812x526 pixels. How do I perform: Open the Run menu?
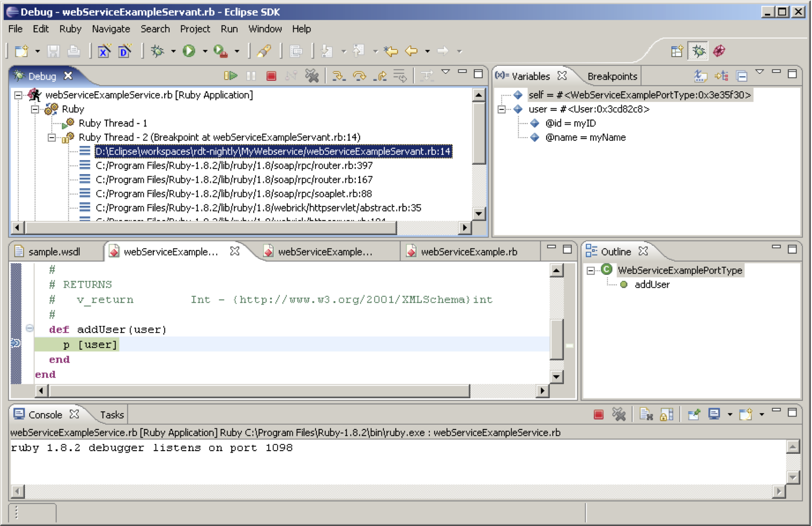coord(229,29)
